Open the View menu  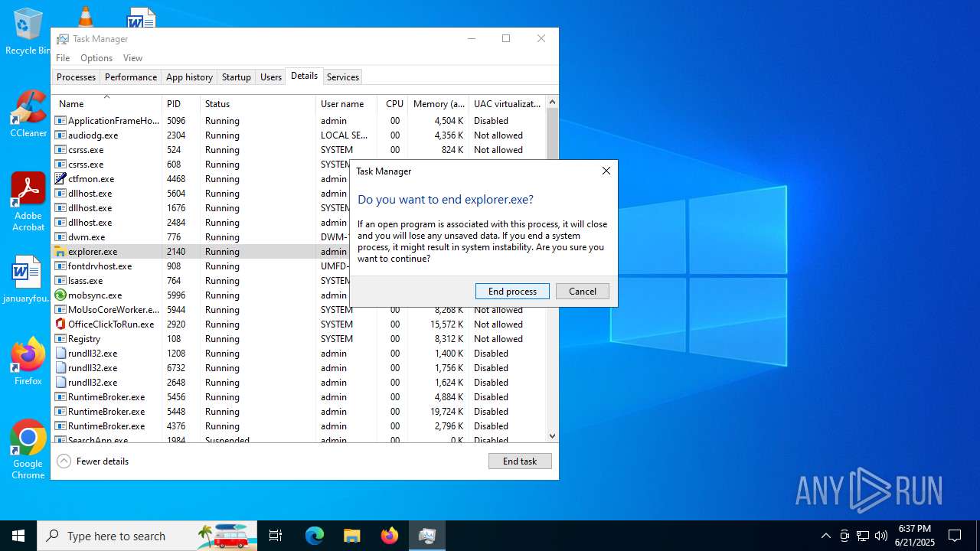pyautogui.click(x=132, y=58)
